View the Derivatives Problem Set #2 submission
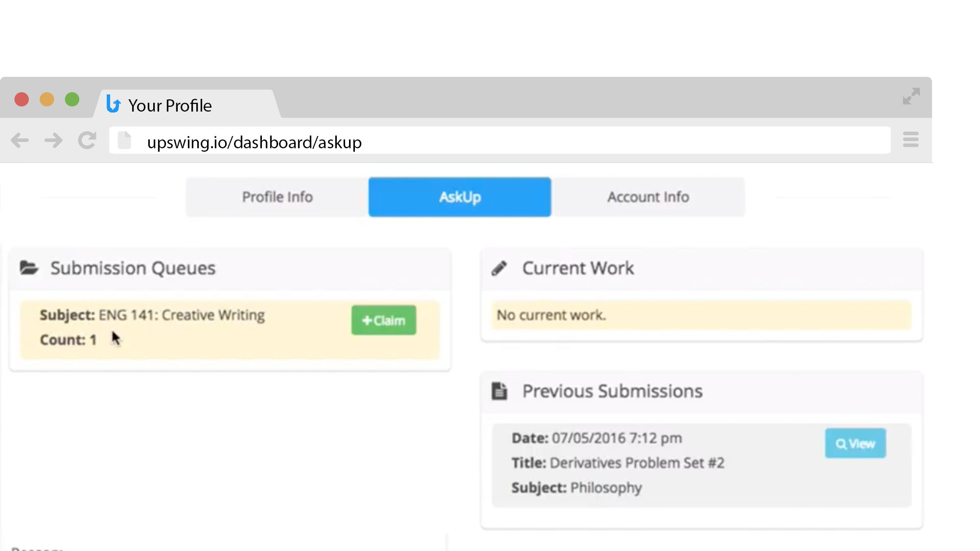This screenshot has width=980, height=551. coord(855,443)
